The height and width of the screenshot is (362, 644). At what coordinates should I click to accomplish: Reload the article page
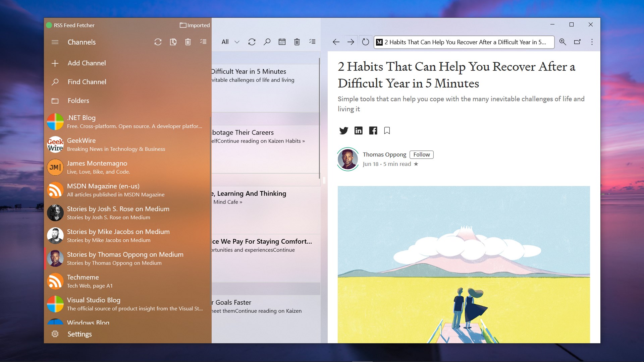(366, 42)
